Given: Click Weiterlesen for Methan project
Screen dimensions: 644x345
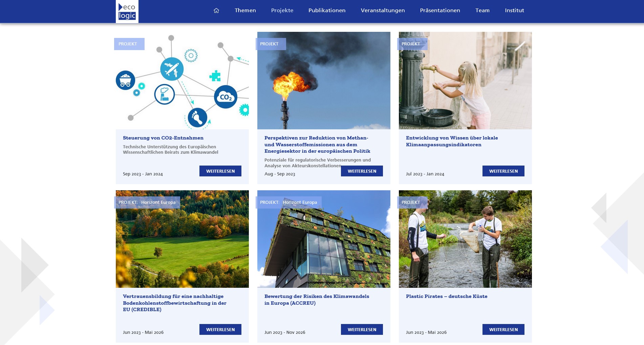Looking at the screenshot, I should 362,171.
